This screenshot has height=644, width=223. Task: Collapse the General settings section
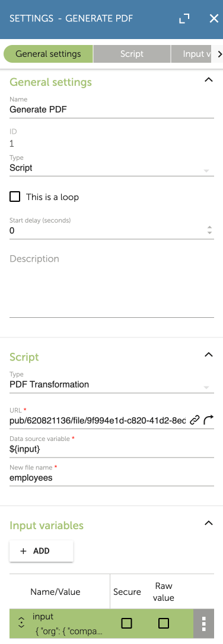pyautogui.click(x=209, y=80)
